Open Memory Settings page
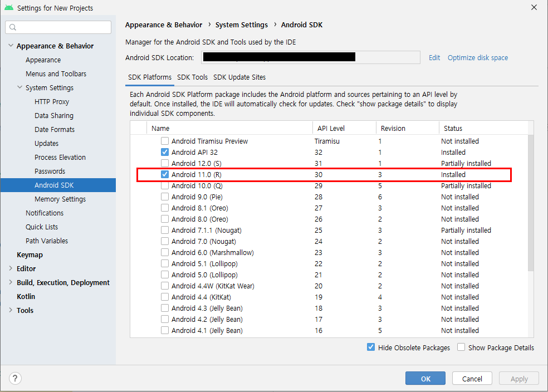548x392 pixels. tap(60, 199)
